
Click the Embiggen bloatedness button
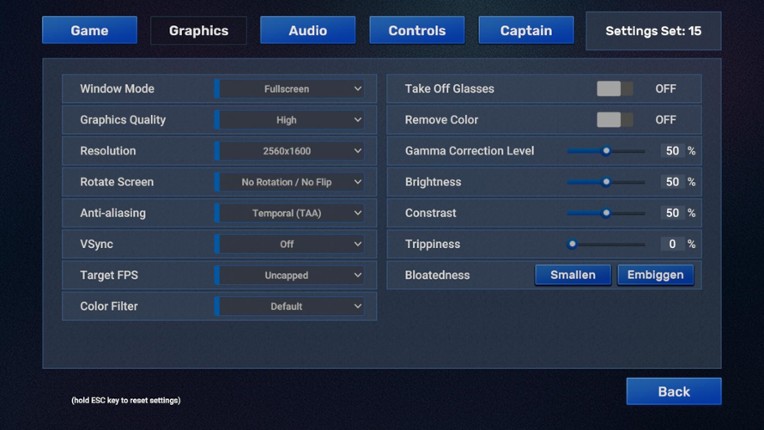(x=655, y=275)
